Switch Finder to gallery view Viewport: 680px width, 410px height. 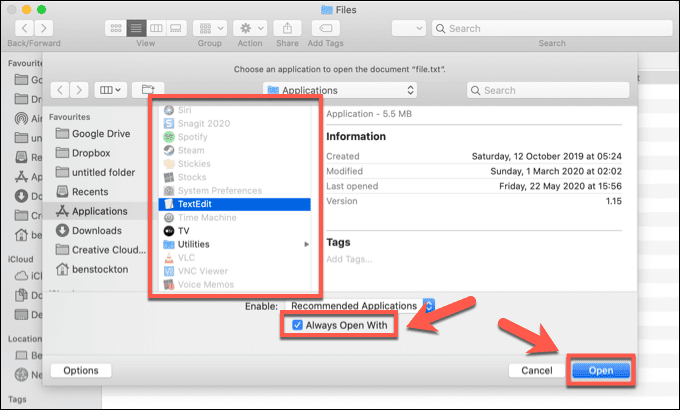click(176, 28)
